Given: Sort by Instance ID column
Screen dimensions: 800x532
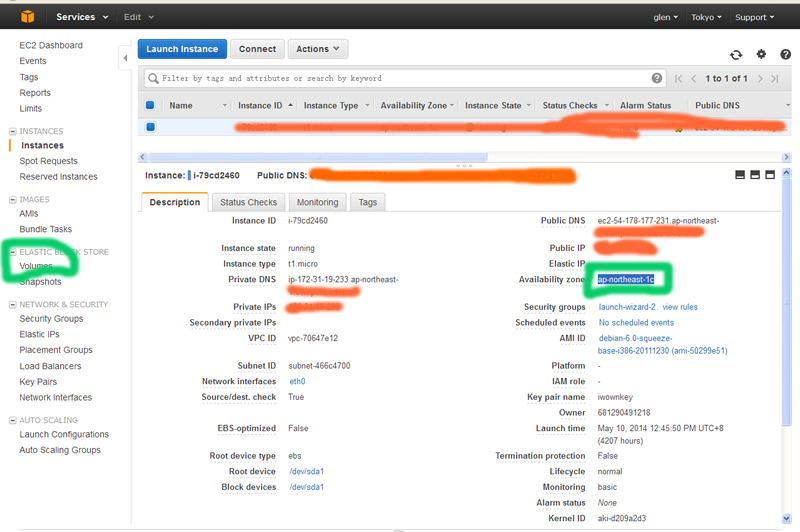Looking at the screenshot, I should [x=265, y=106].
